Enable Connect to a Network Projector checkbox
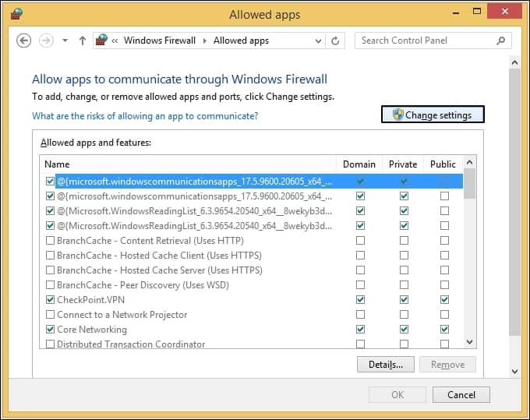 coord(50,315)
